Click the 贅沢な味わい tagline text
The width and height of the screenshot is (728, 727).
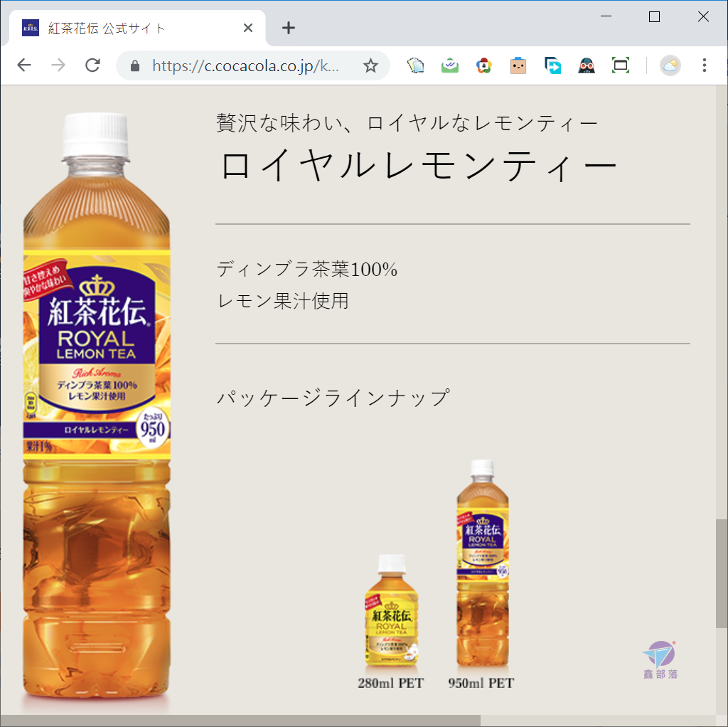tap(407, 123)
